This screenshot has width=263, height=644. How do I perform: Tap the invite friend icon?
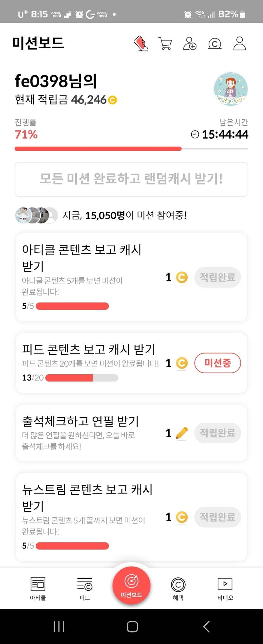click(x=190, y=43)
